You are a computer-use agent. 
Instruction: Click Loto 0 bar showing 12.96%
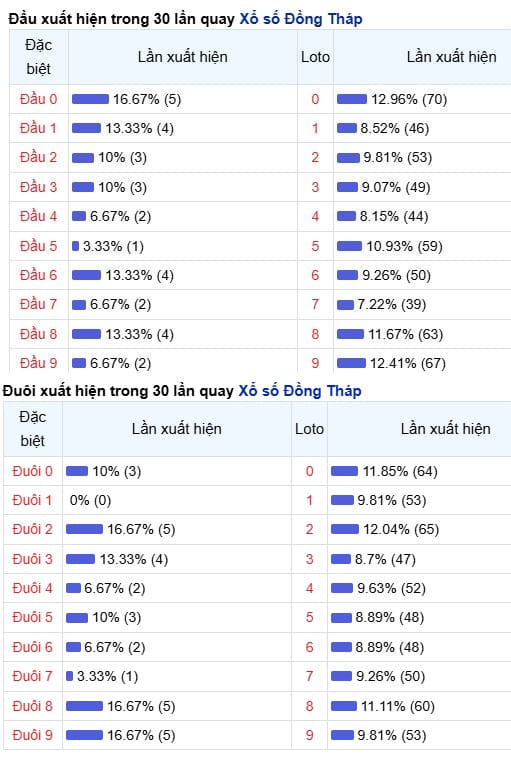(x=352, y=99)
